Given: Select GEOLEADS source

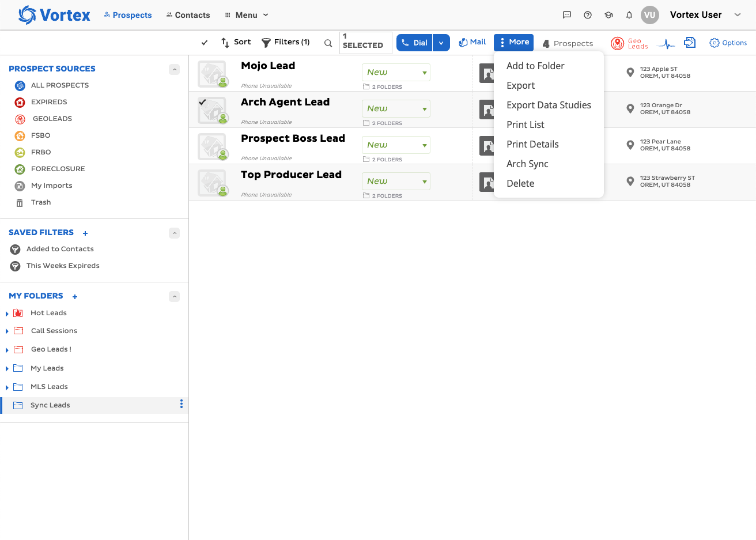Looking at the screenshot, I should 44,119.
